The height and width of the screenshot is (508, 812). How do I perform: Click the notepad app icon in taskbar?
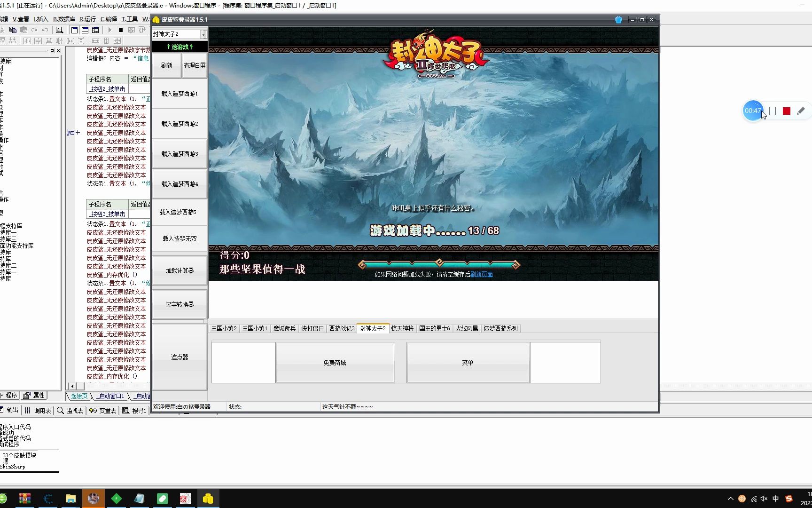[140, 499]
